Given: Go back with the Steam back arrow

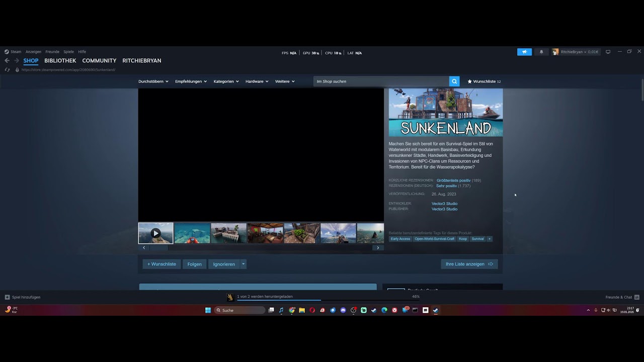Looking at the screenshot, I should (7, 61).
